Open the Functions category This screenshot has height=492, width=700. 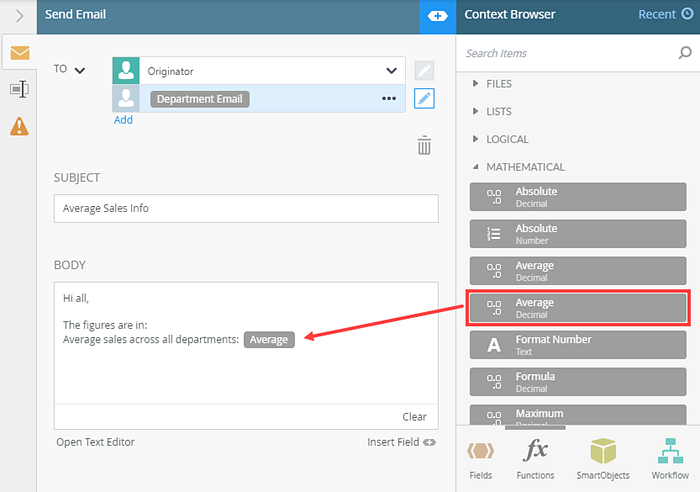click(535, 459)
